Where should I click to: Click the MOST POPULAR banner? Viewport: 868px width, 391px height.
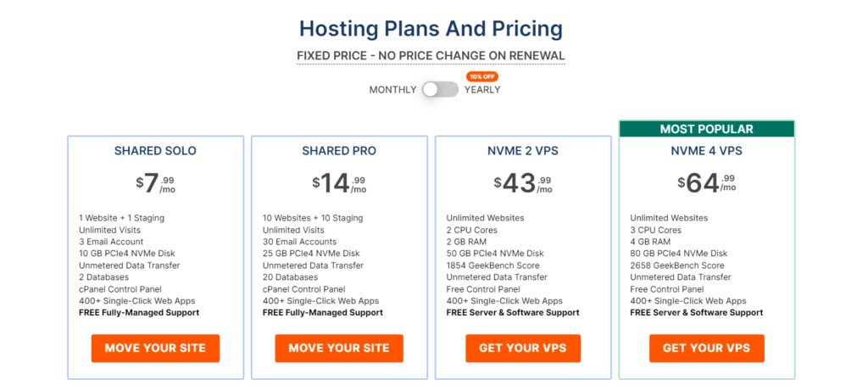(x=707, y=129)
